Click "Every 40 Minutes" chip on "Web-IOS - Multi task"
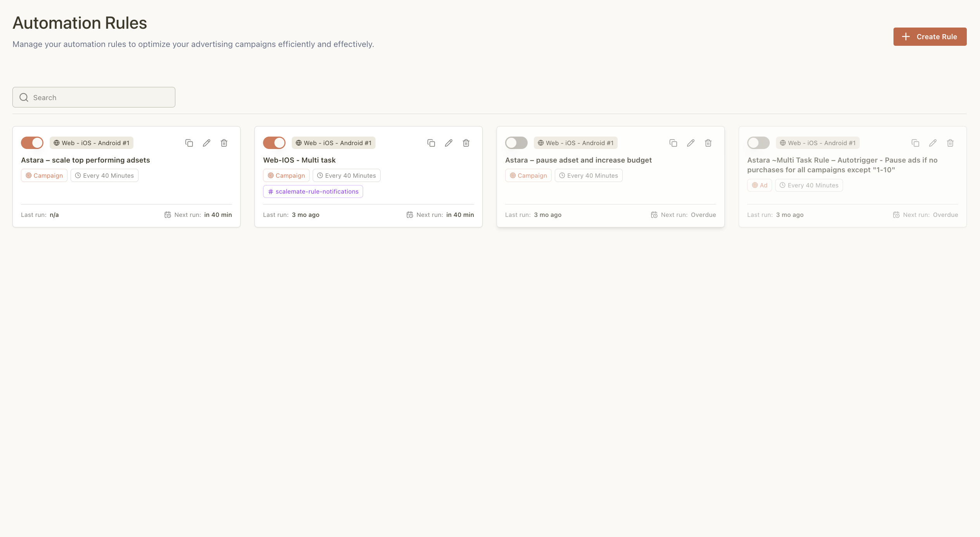 (346, 175)
